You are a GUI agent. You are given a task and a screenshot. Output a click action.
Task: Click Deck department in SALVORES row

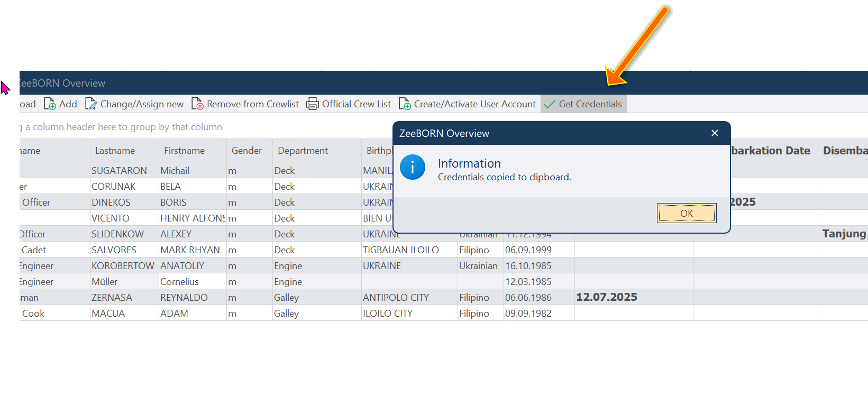317,250
